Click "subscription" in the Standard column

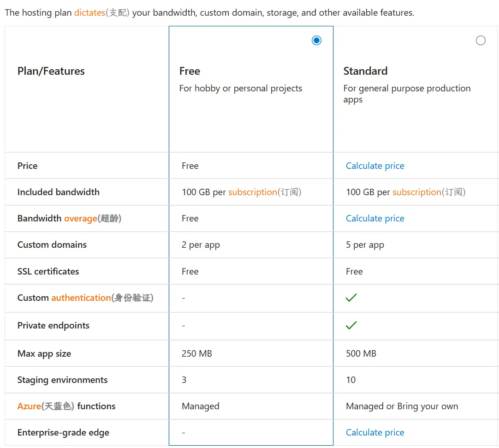(x=417, y=192)
